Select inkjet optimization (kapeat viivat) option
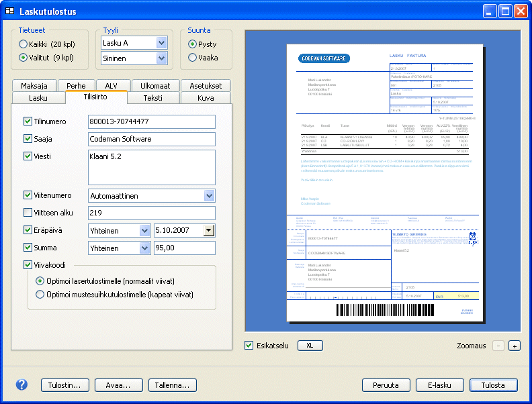This screenshot has height=404, width=532. point(40,294)
